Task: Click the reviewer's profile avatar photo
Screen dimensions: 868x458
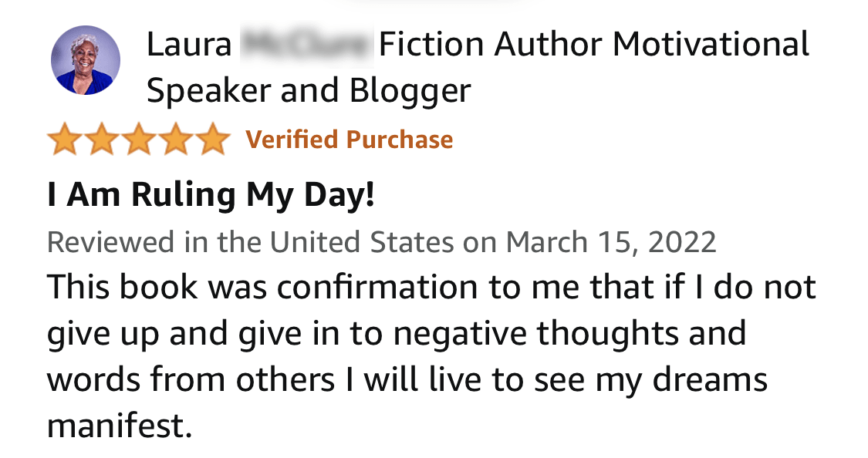Action: tap(86, 60)
